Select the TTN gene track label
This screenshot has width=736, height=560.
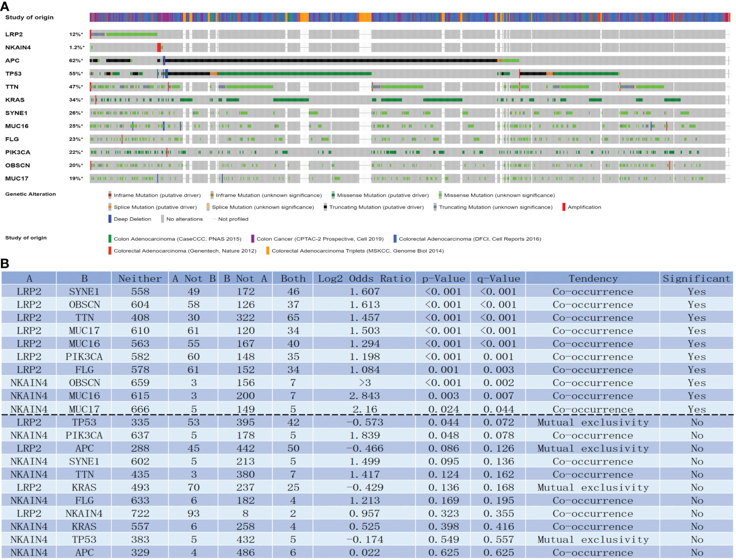click(x=12, y=87)
